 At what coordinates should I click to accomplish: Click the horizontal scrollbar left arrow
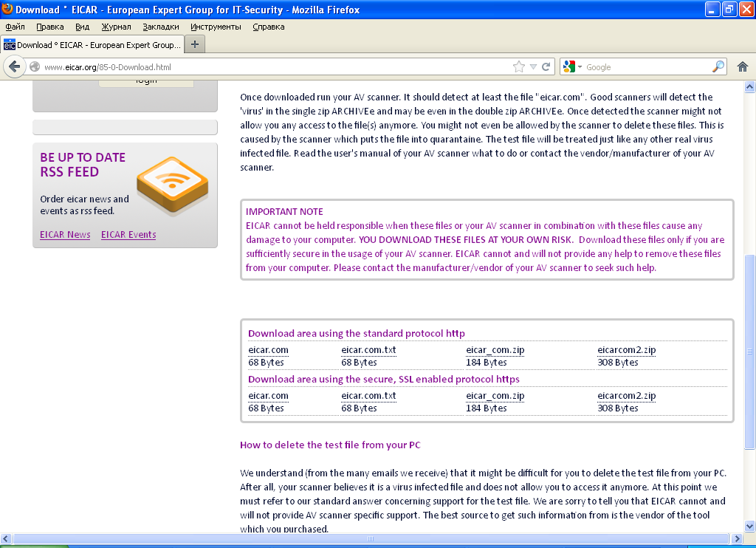6,538
